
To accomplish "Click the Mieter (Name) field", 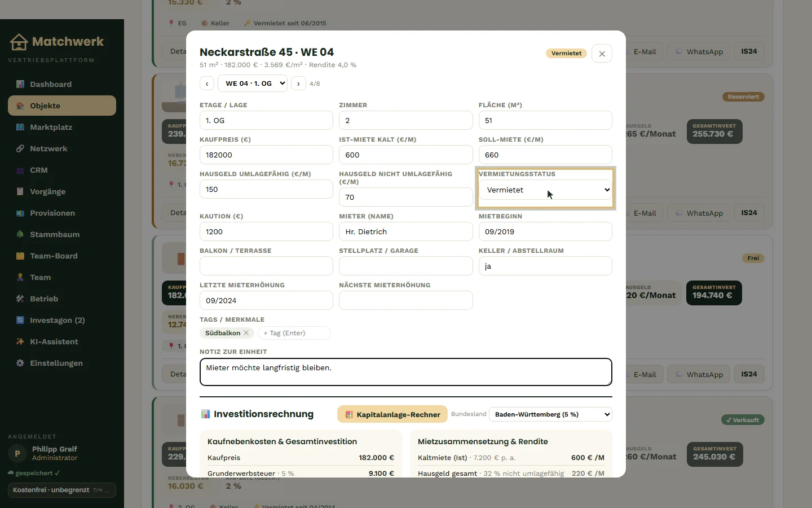I will point(405,231).
